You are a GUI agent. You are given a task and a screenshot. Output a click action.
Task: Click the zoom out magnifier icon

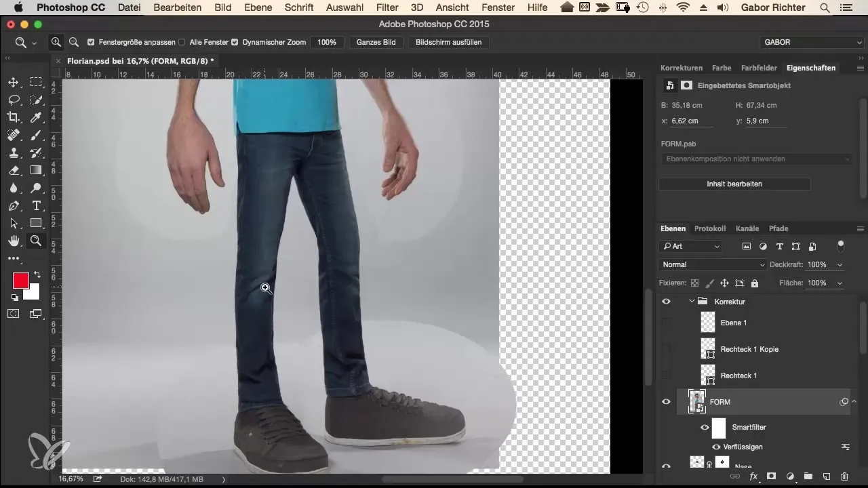[x=74, y=42]
